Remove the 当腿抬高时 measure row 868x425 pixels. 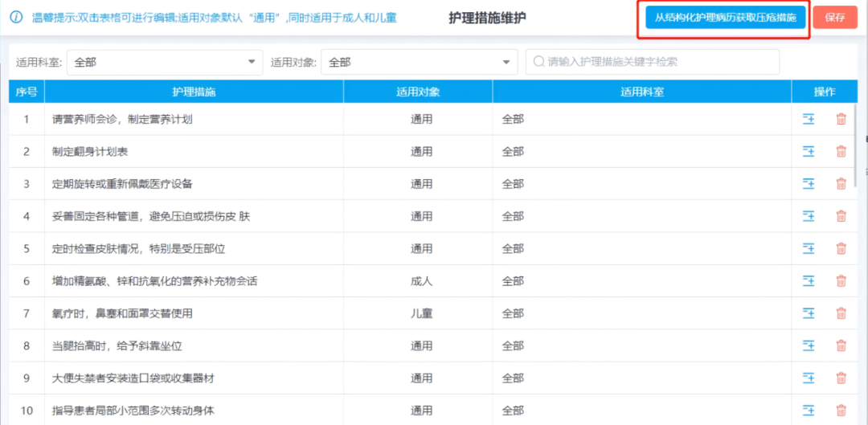(841, 346)
